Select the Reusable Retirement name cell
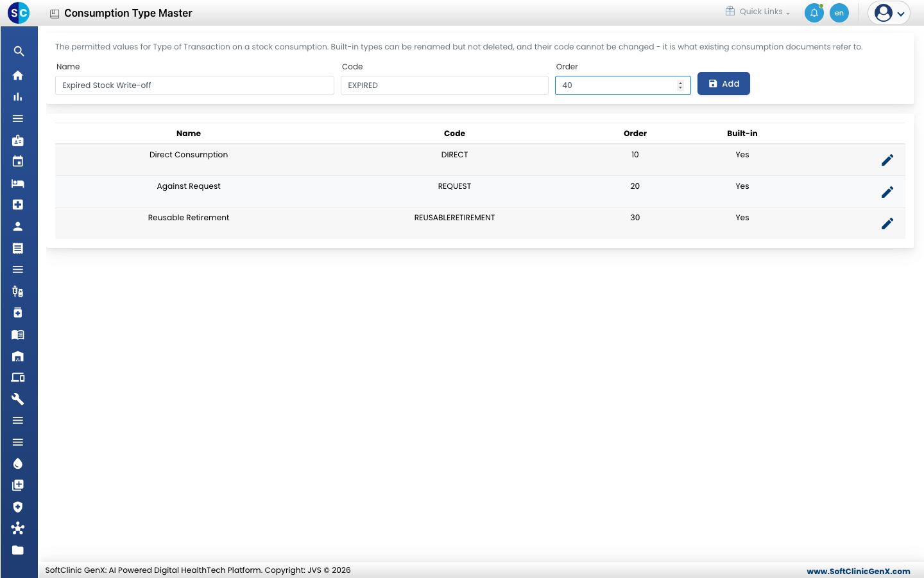The height and width of the screenshot is (578, 924). tap(189, 218)
